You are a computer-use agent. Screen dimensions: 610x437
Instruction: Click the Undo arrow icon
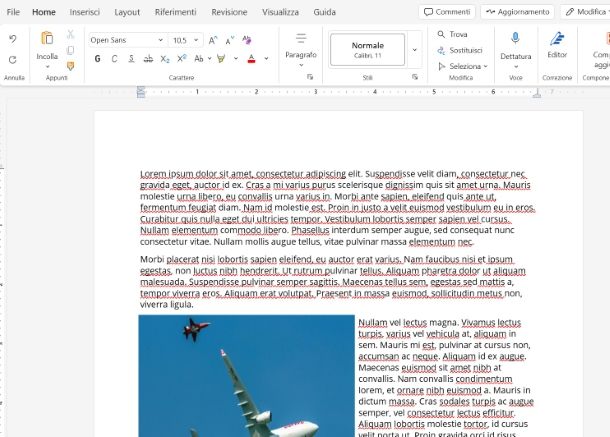(x=12, y=39)
